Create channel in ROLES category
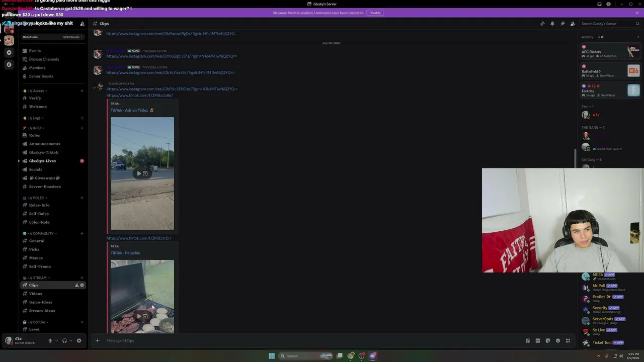 pyautogui.click(x=82, y=198)
